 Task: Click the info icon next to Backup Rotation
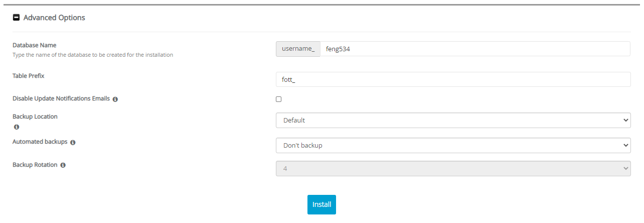63,165
